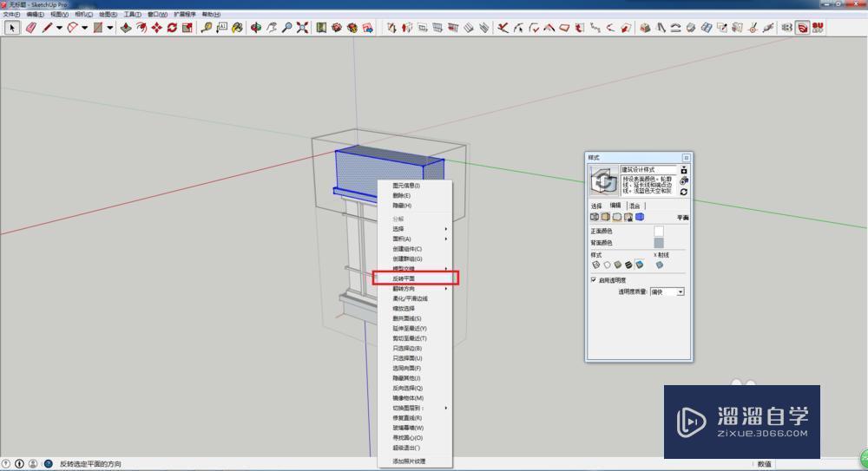The width and height of the screenshot is (868, 471).
Task: Open shape tool dropdown arrow
Action: [x=110, y=28]
